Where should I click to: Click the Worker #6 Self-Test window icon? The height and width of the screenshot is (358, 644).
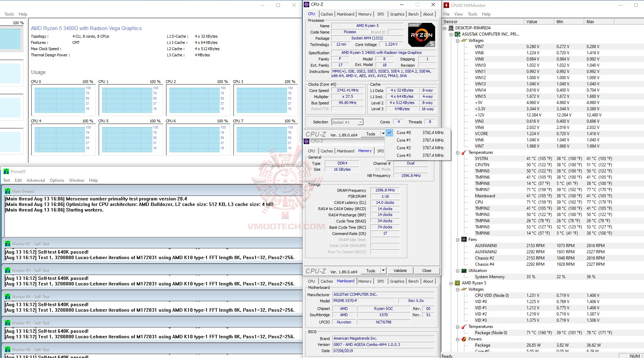(8, 349)
